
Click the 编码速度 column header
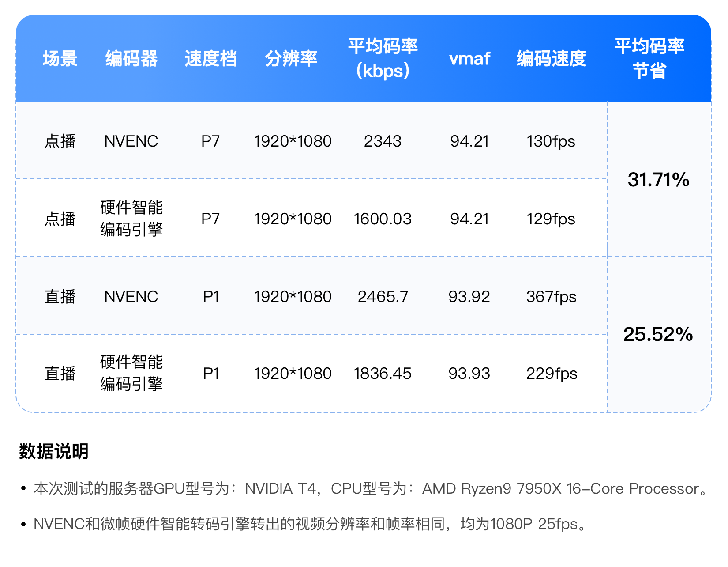[551, 58]
